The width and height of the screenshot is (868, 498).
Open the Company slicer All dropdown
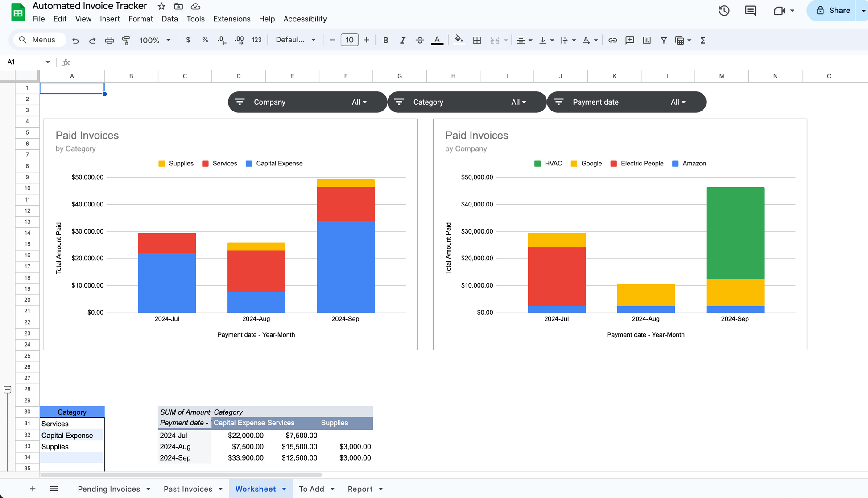tap(359, 102)
